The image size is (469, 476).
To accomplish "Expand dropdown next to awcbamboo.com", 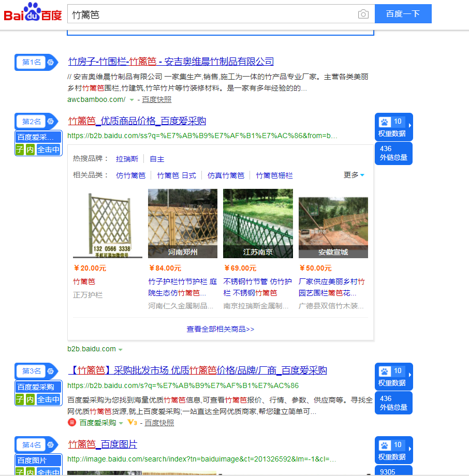I will coord(131,100).
